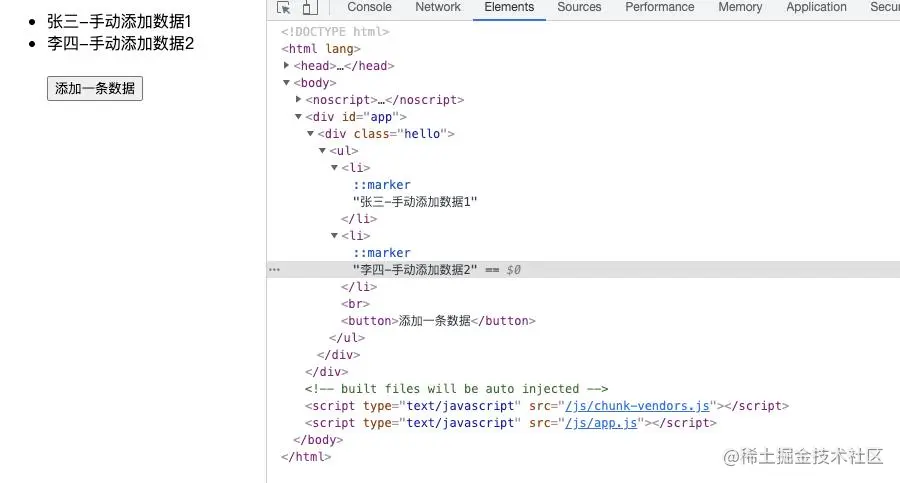Select the closing html tag

click(x=306, y=457)
